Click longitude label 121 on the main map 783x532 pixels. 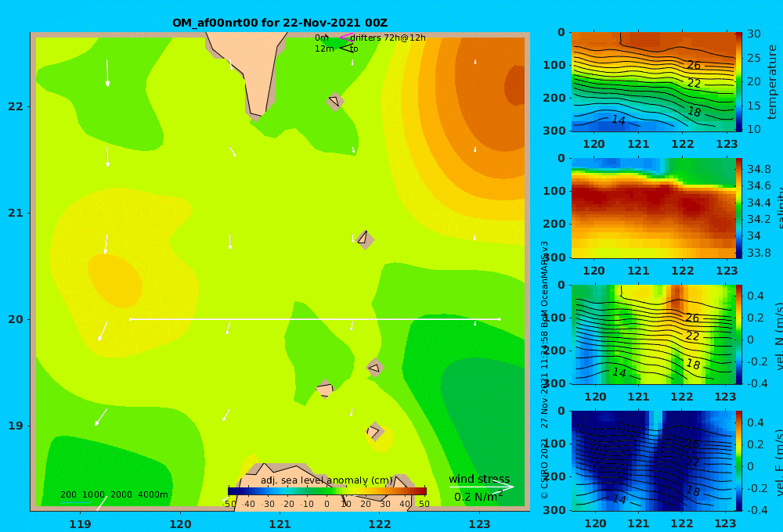(x=280, y=524)
